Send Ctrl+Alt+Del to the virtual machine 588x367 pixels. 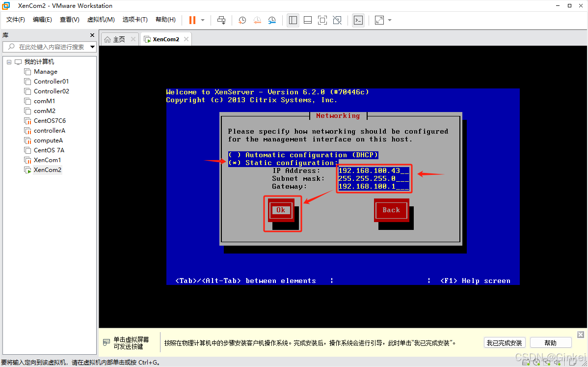tap(222, 20)
